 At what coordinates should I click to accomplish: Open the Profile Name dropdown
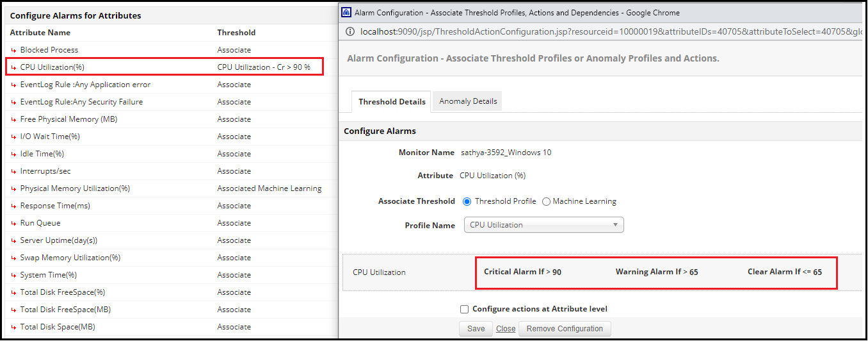coord(543,225)
